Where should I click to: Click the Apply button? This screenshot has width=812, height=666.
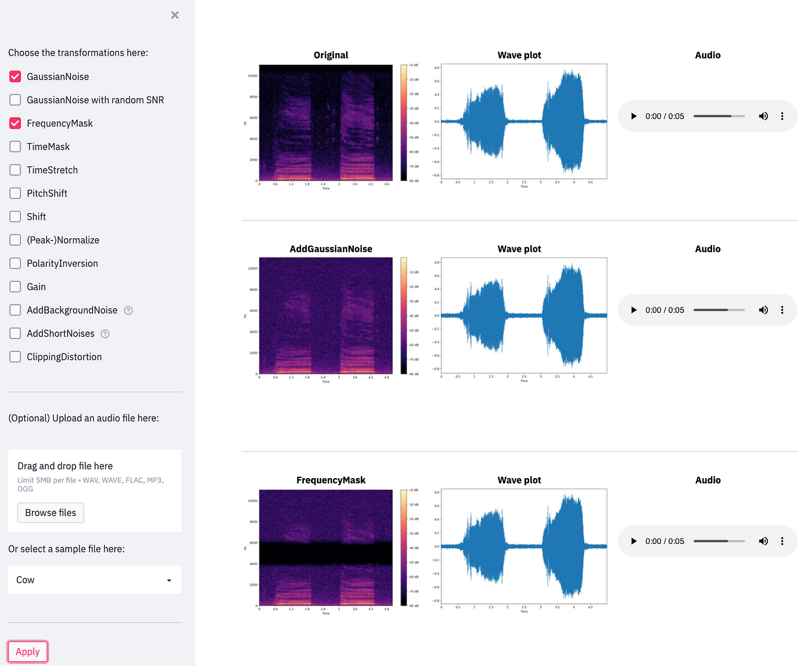28,652
